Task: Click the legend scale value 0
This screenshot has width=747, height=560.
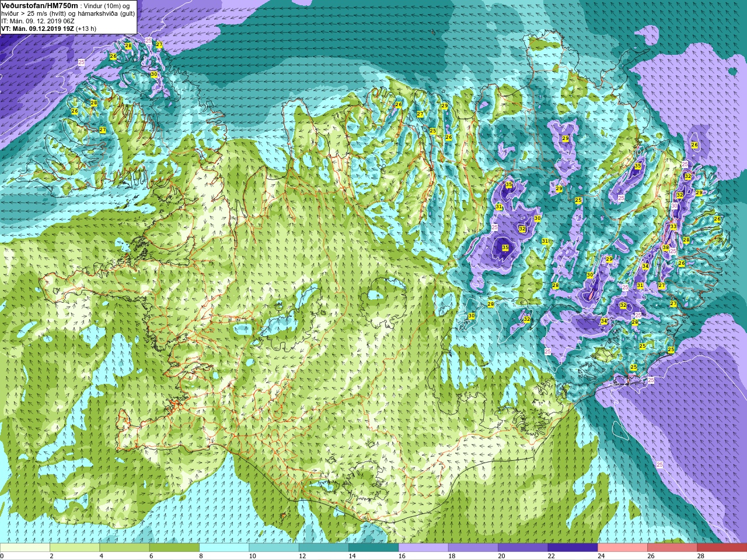Action: [x=2, y=556]
